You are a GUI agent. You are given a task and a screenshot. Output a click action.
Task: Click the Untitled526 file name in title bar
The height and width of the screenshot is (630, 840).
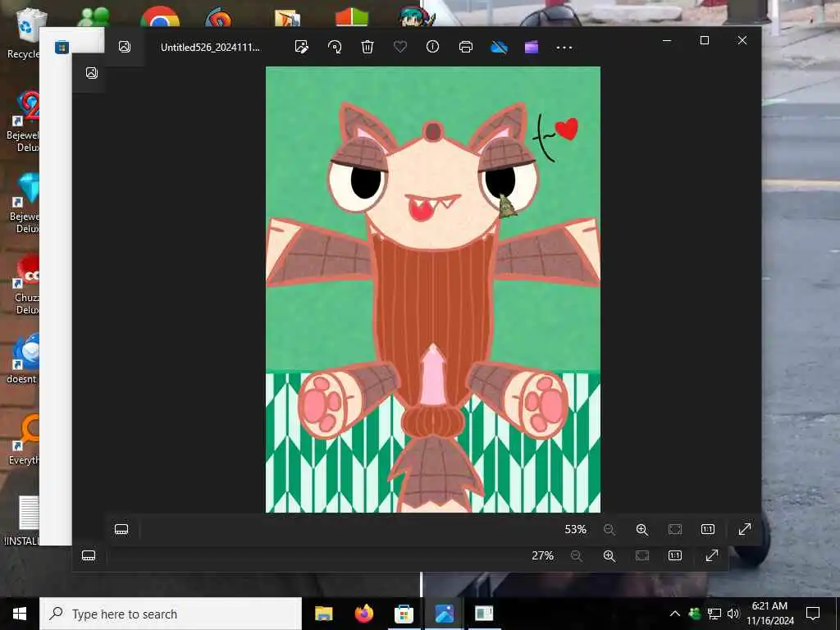click(210, 47)
